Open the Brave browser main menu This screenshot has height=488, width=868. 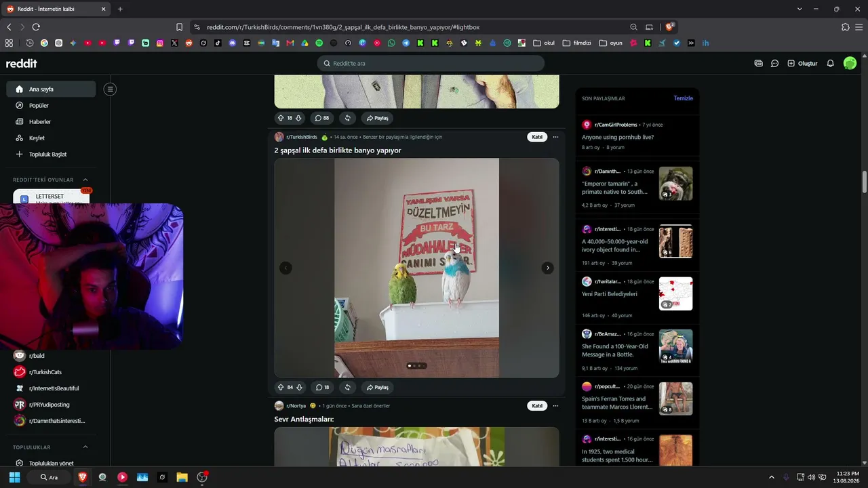(859, 27)
